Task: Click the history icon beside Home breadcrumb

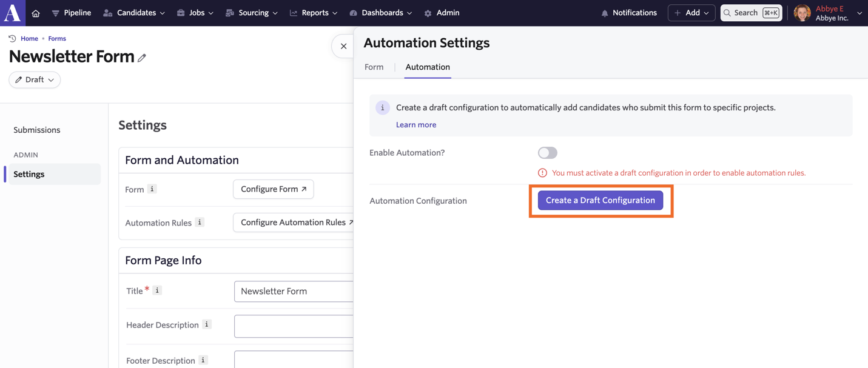Action: pyautogui.click(x=12, y=38)
